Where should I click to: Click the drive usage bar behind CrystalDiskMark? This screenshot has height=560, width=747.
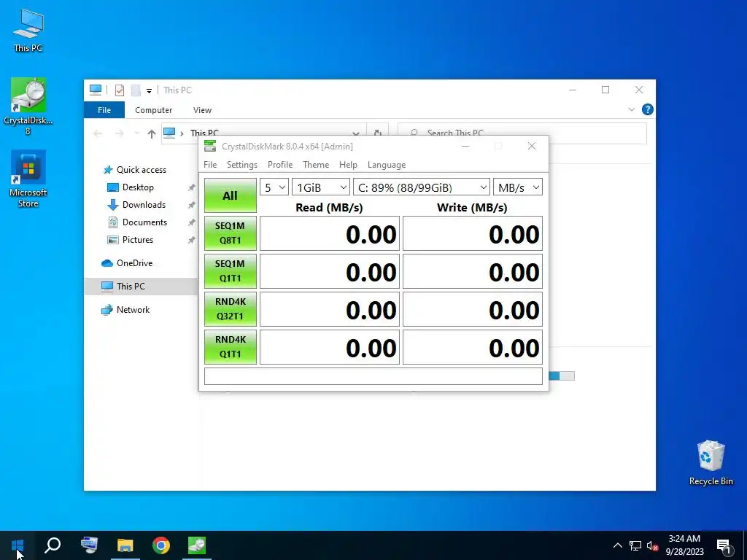point(562,376)
